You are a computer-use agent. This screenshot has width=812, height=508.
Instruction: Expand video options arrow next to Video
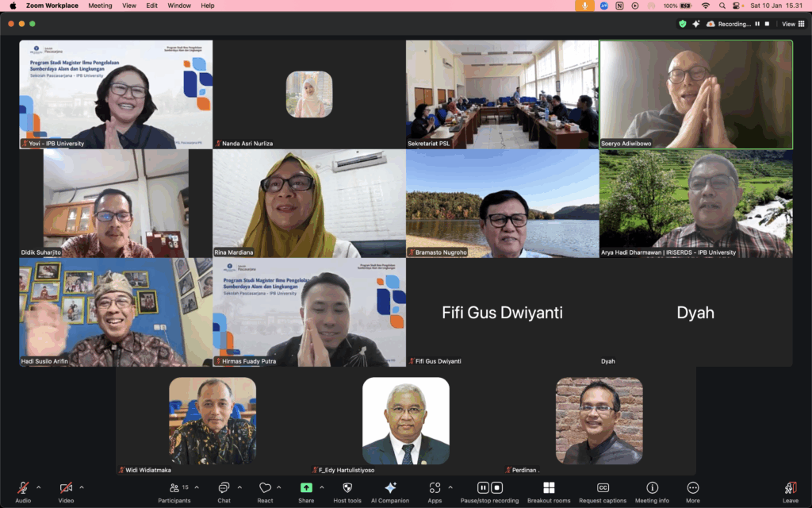coord(81,487)
